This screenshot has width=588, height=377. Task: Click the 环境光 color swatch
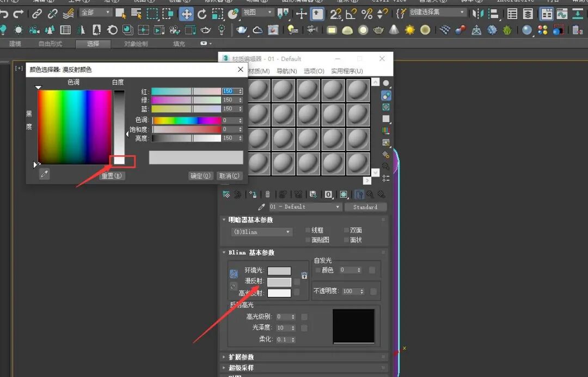[279, 270]
